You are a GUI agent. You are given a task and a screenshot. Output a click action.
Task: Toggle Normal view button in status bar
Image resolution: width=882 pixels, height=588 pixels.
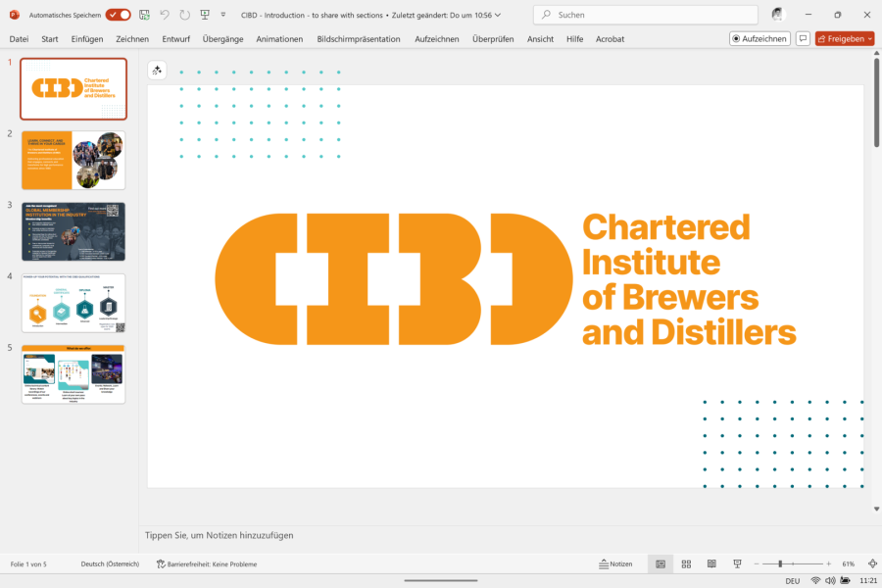(661, 564)
